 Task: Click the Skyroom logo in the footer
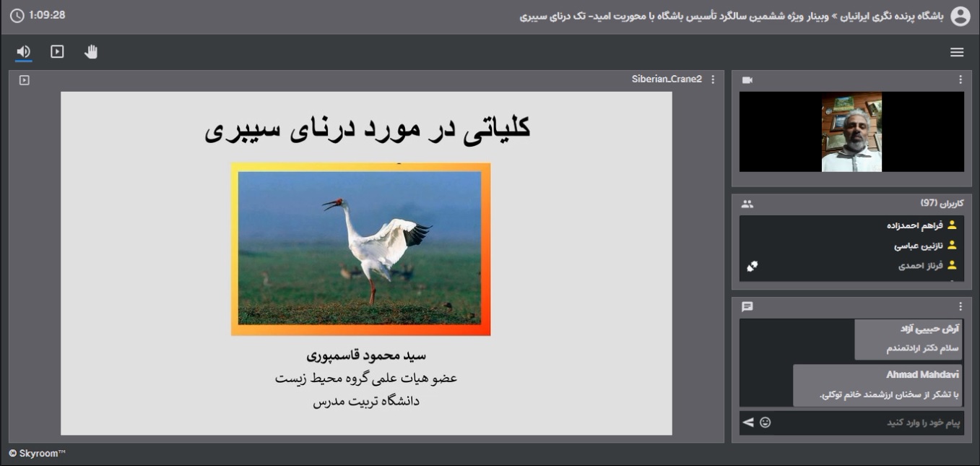(37, 453)
